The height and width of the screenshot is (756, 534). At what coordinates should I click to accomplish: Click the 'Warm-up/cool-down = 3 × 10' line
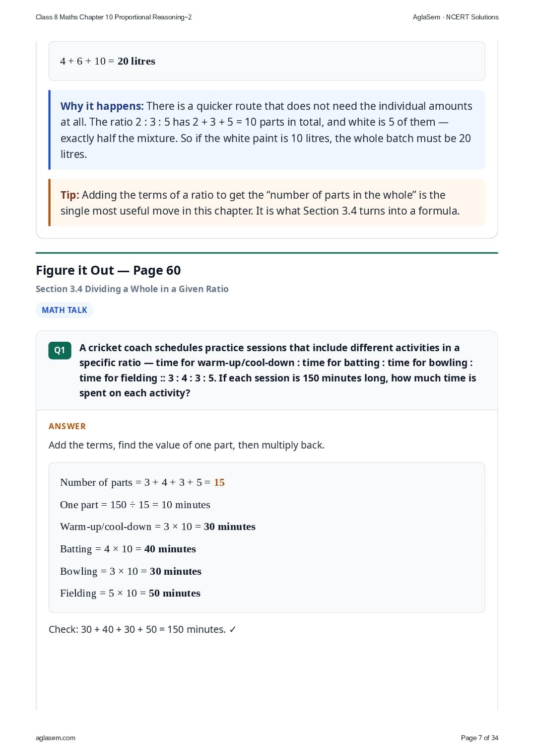coord(158,527)
